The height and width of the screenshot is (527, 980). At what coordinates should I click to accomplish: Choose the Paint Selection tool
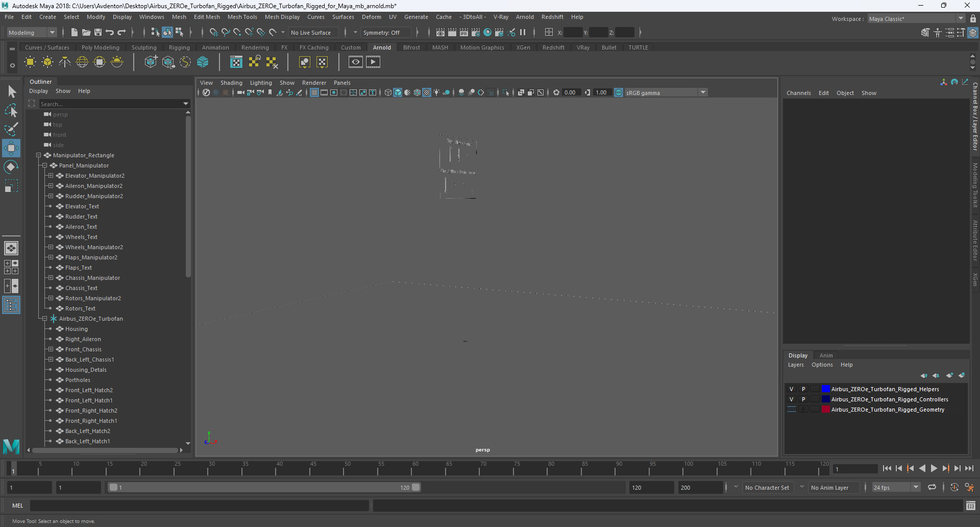(11, 129)
